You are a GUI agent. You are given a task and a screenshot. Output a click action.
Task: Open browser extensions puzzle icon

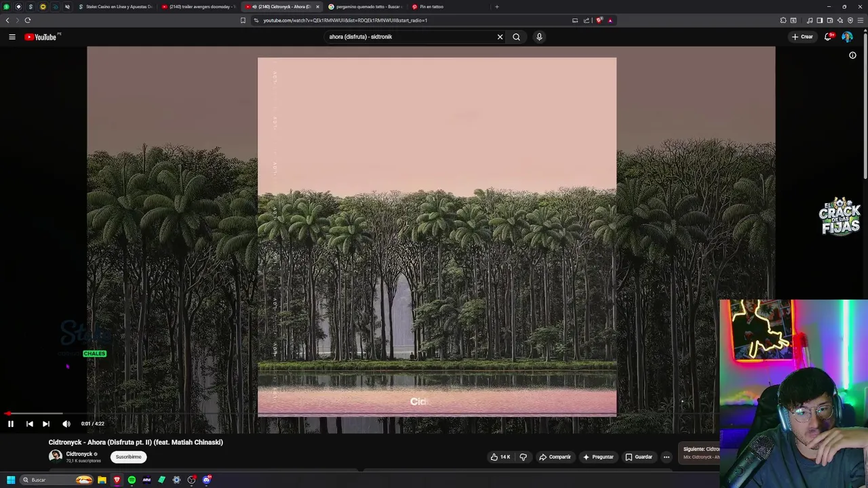783,20
